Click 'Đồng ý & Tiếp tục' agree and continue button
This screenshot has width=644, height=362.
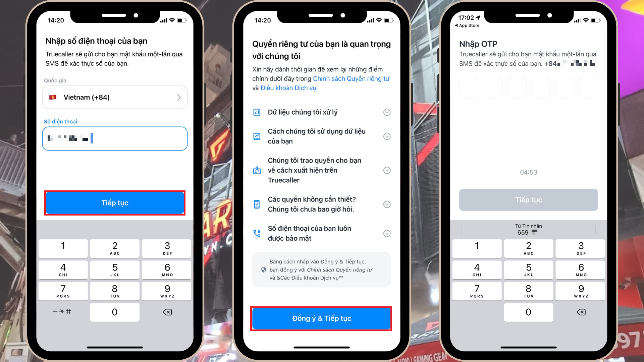coord(322,318)
